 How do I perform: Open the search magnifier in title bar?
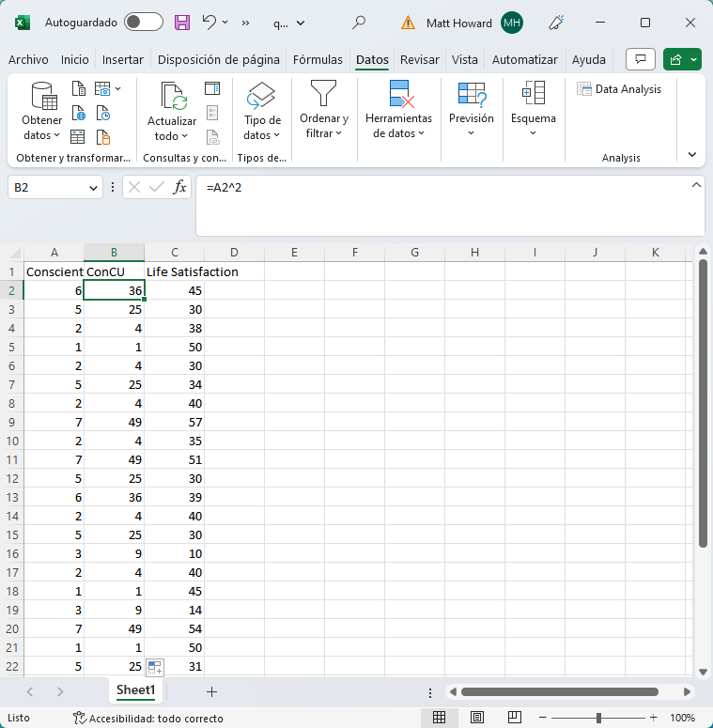coord(359,22)
